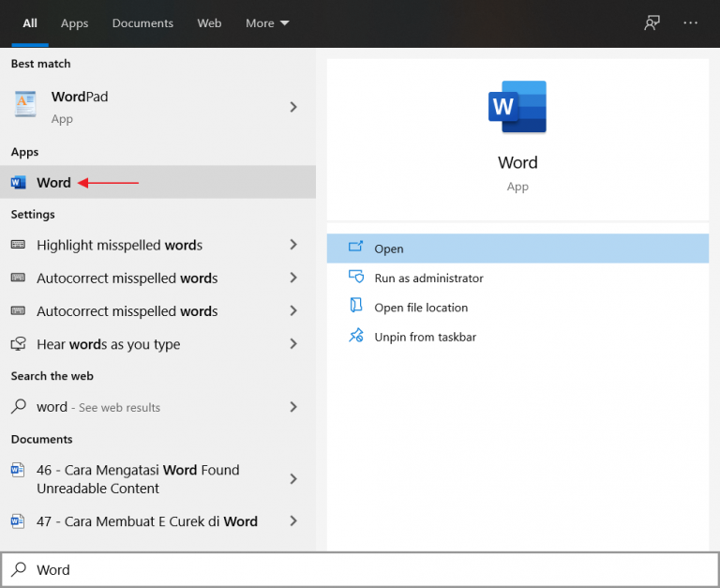Click the unpin icon for Unpin from taskbar
The image size is (720, 588).
(x=356, y=336)
